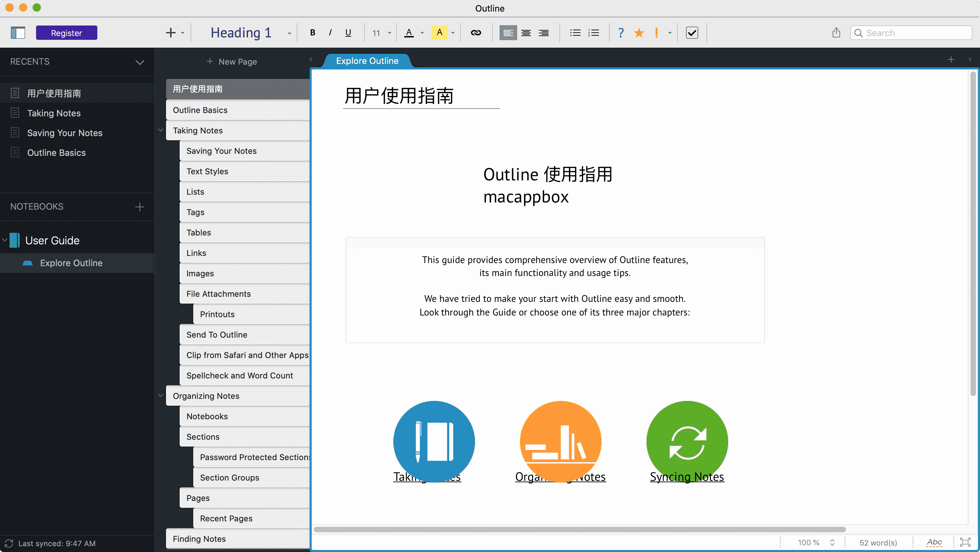Collapse the Recents section chevron
Image resolution: width=980 pixels, height=552 pixels.
(140, 62)
